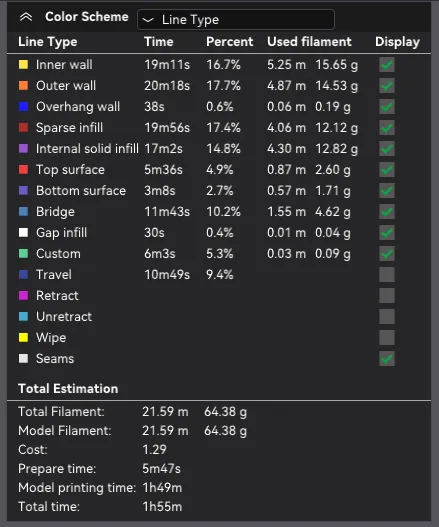Select the Bridge line type label
This screenshot has height=527, width=439.
click(55, 212)
